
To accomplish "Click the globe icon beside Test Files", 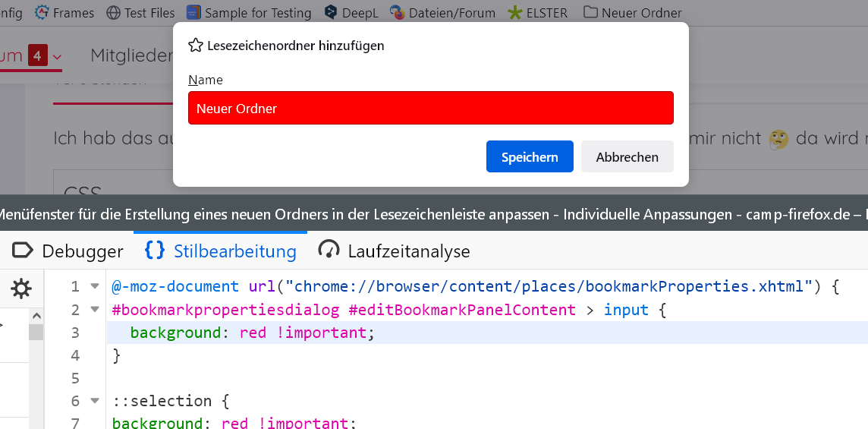I will (x=114, y=12).
